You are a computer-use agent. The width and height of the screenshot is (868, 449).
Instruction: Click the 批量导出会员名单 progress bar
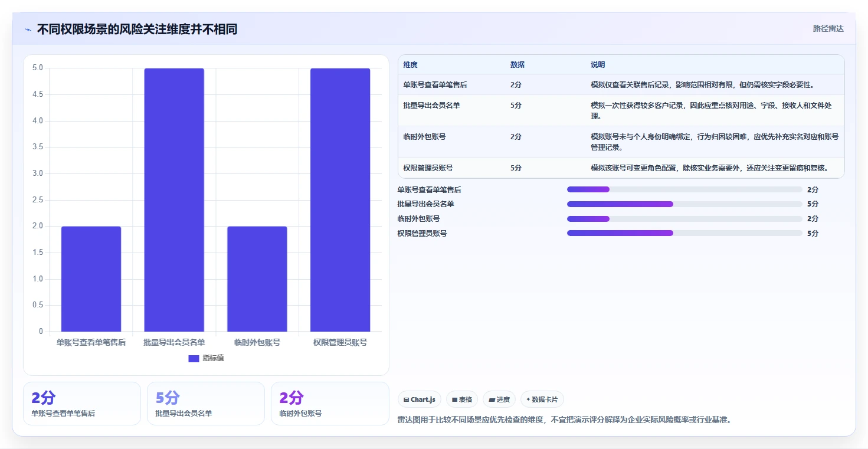pos(684,204)
